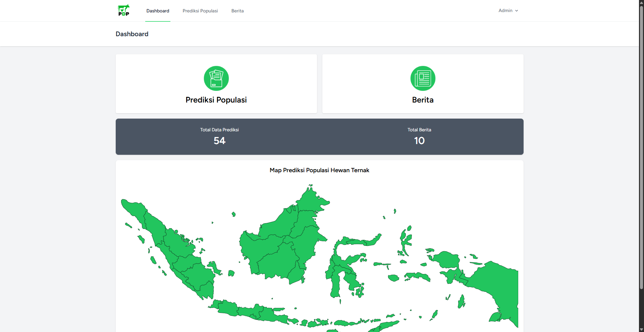Click the PDP logo icon
Viewport: 644px width, 332px height.
pyautogui.click(x=123, y=10)
